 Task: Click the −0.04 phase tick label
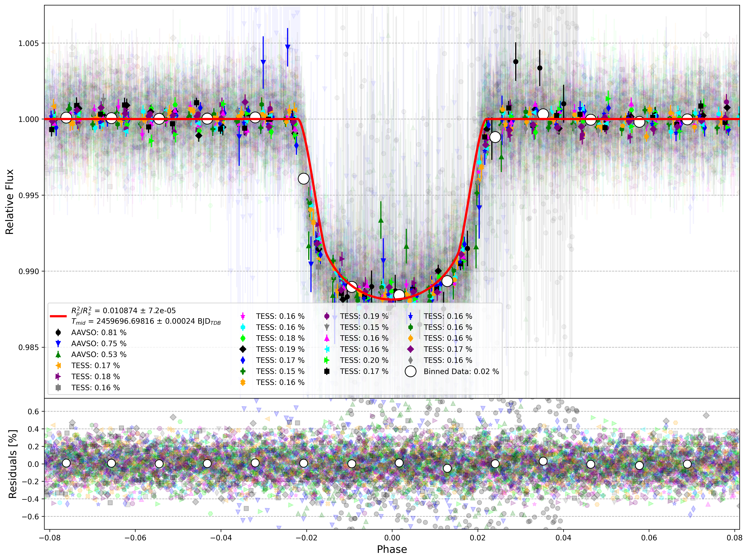pyautogui.click(x=221, y=537)
